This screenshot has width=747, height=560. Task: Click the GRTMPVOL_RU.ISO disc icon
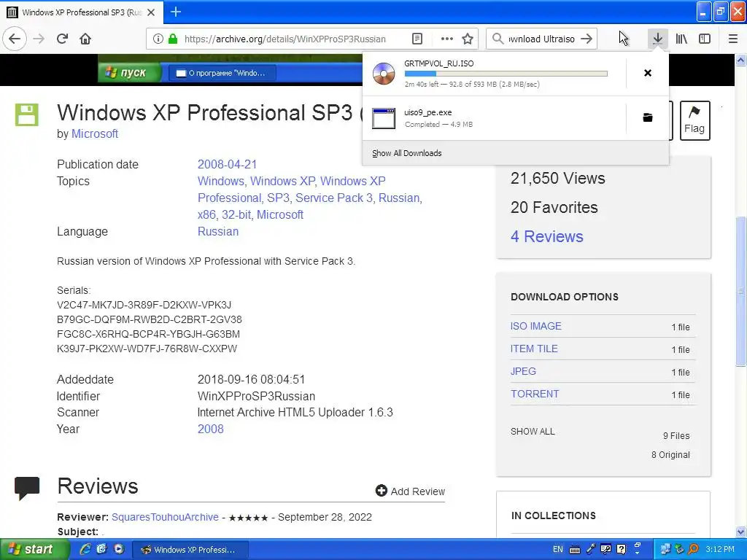tap(384, 74)
